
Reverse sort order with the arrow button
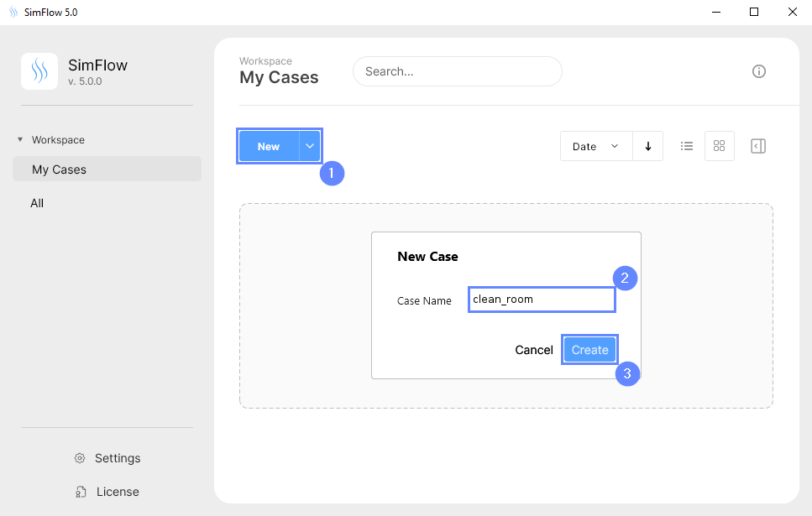[x=647, y=146]
